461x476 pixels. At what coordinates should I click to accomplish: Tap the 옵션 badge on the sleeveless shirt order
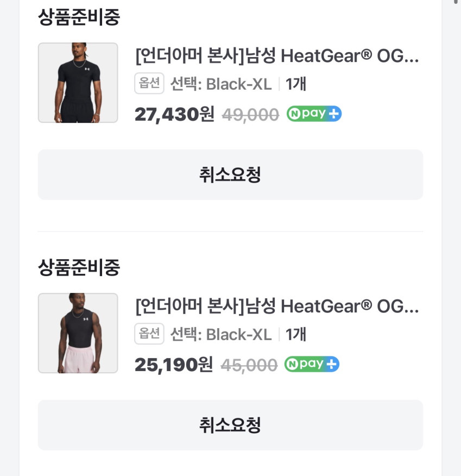click(x=149, y=334)
